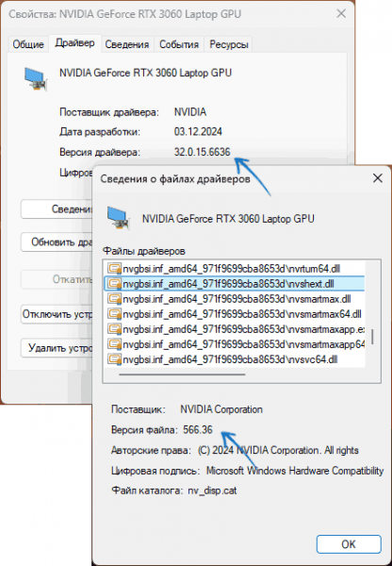Confirm with the OK button
The image size is (392, 566).
349,544
